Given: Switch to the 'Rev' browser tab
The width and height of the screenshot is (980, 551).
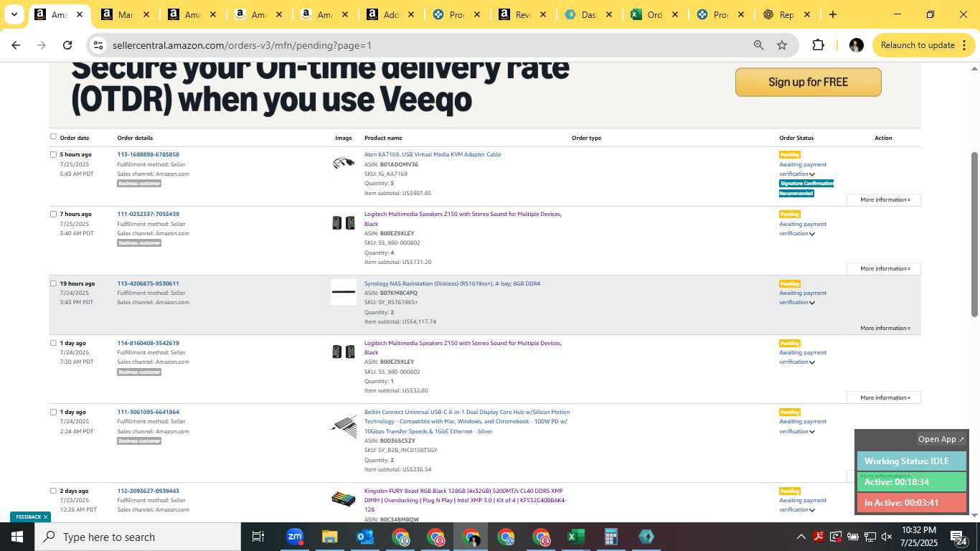Looking at the screenshot, I should [x=523, y=14].
